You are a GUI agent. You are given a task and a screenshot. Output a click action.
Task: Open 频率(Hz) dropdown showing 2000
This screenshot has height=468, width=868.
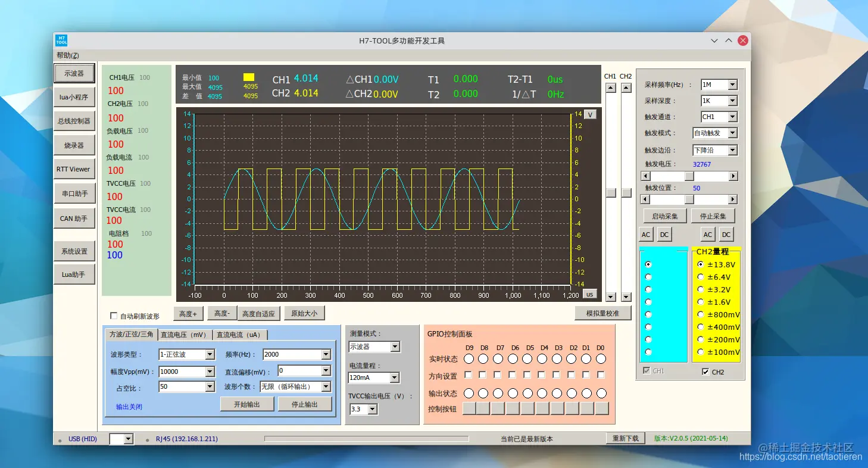point(326,354)
